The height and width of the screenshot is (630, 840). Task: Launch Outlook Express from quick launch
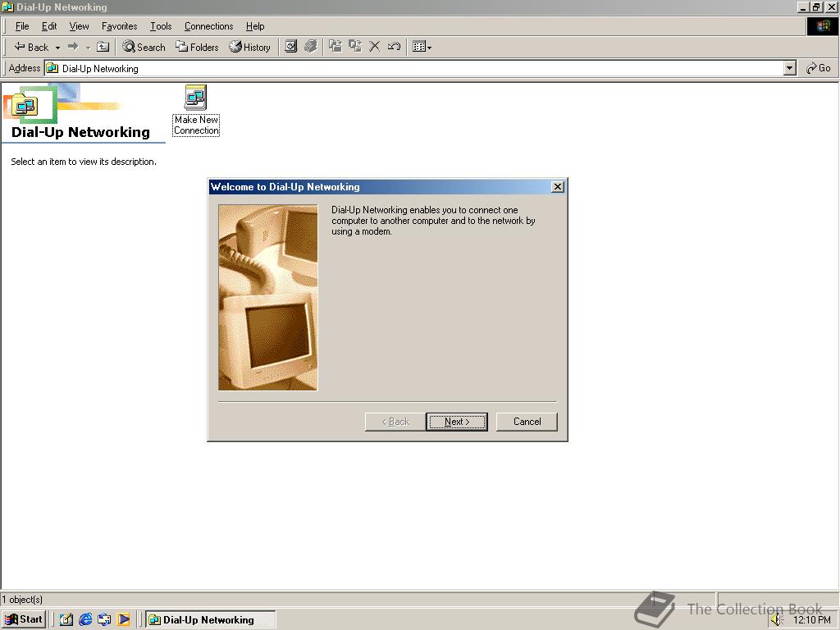[x=104, y=619]
